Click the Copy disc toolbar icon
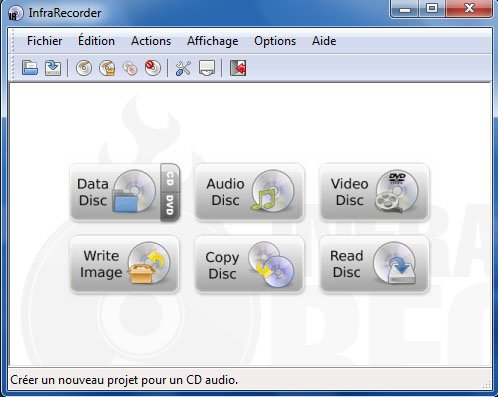The height and width of the screenshot is (397, 498). (130, 68)
